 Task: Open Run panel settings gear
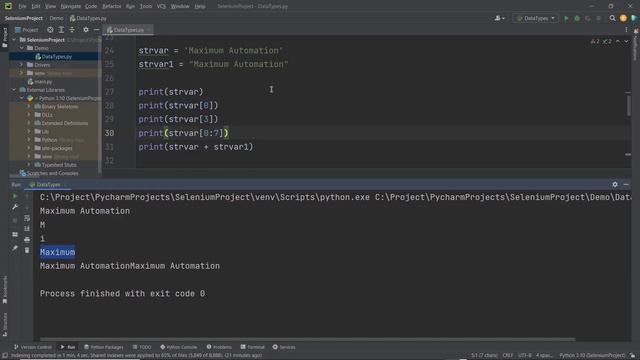point(615,184)
